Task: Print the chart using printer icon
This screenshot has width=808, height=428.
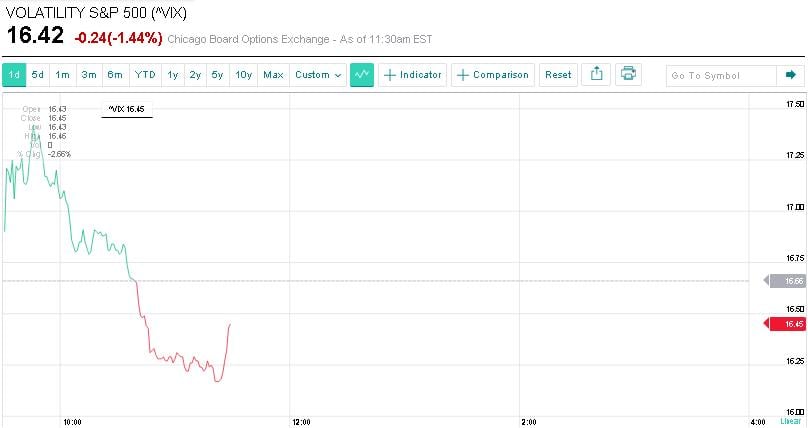Action: tap(628, 75)
